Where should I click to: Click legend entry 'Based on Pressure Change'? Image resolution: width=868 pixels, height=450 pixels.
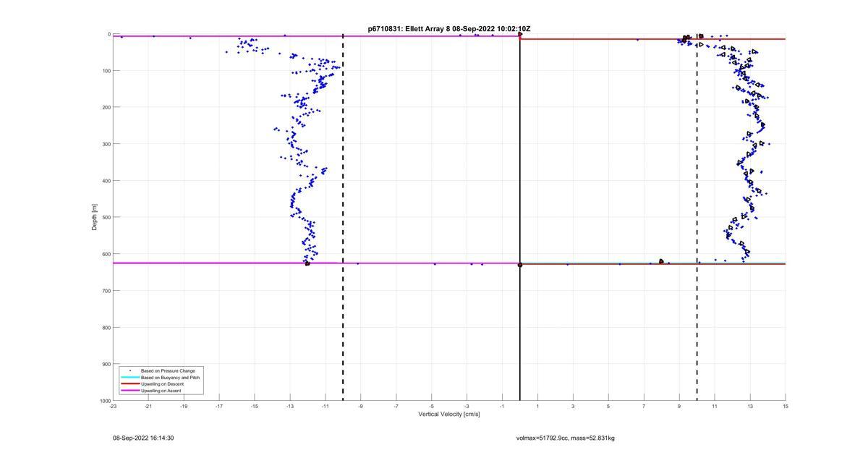point(168,371)
